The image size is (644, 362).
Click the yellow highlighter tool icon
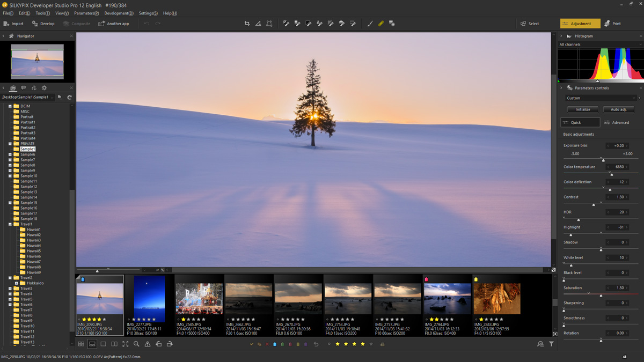[381, 24]
